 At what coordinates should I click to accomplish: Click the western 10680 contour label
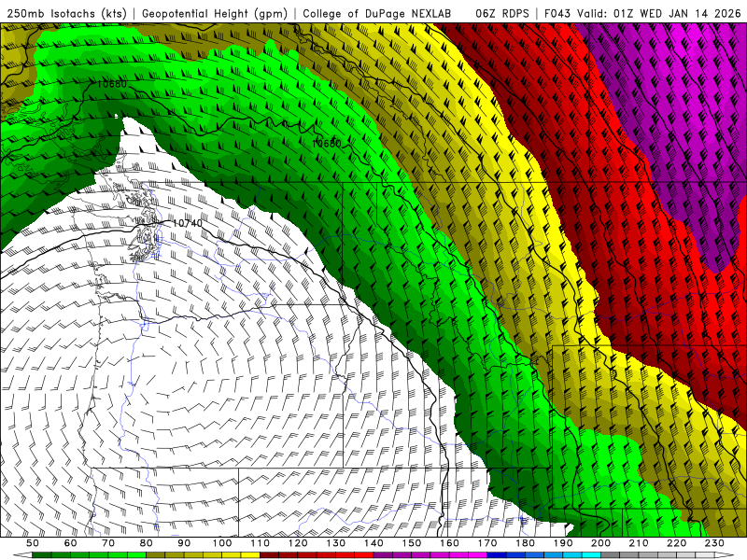[112, 84]
